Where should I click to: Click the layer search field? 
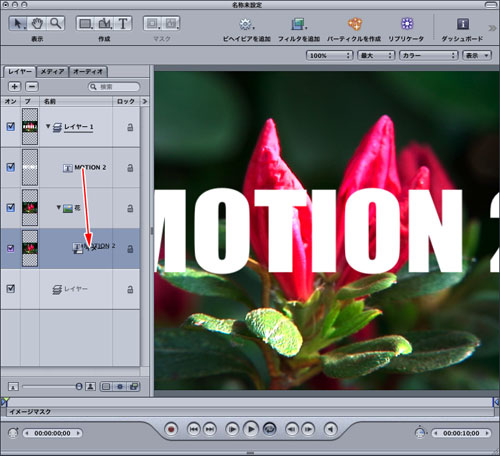pos(114,87)
